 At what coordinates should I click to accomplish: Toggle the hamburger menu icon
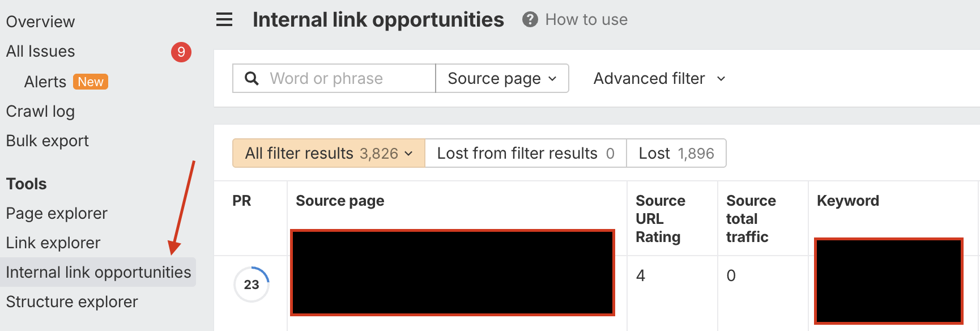(x=224, y=20)
